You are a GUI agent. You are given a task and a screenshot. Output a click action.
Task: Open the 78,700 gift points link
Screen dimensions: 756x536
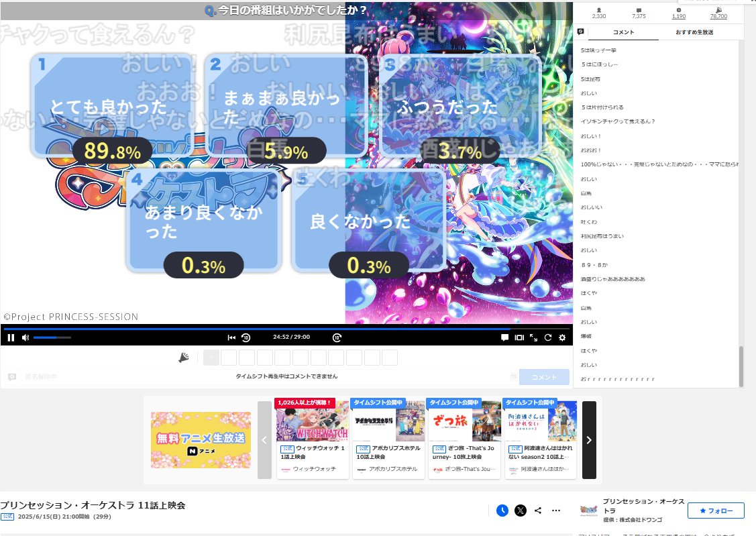coord(718,16)
